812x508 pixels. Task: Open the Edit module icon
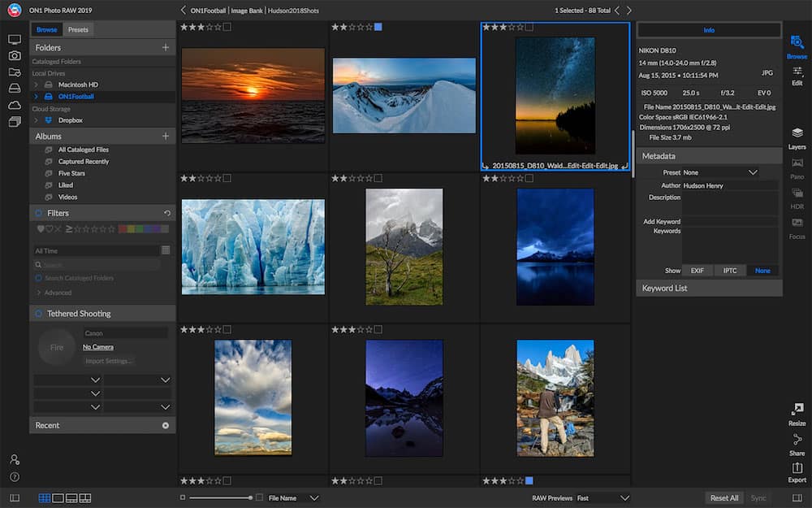pos(797,73)
